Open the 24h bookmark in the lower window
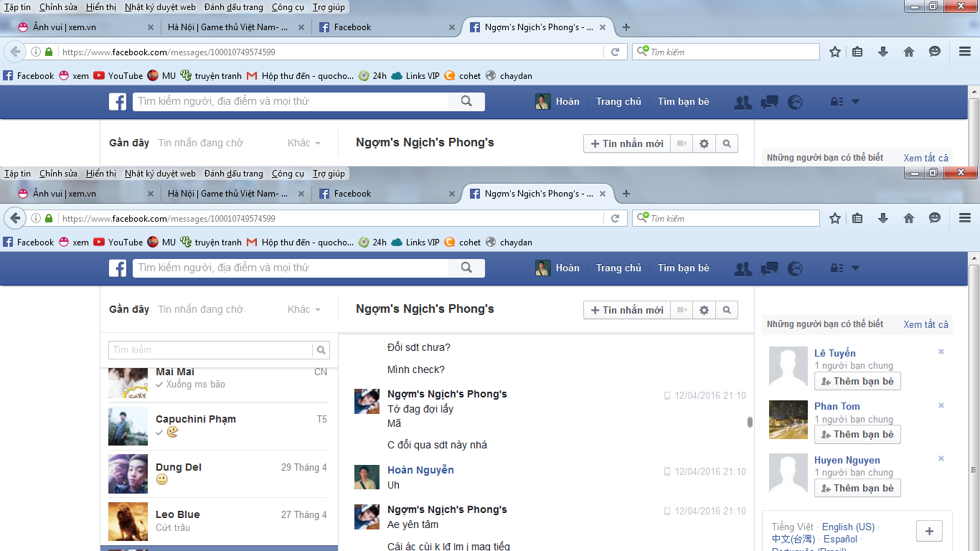The image size is (980, 551). coord(372,242)
